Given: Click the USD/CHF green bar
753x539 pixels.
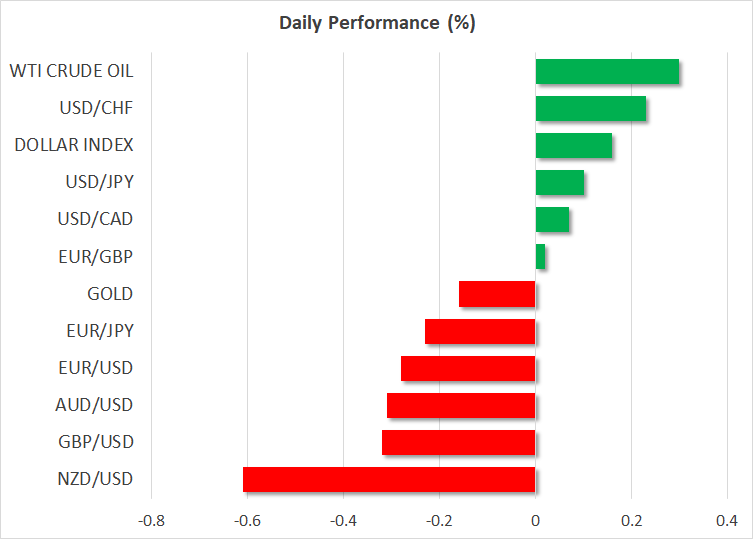Looking at the screenshot, I should pos(590,109).
